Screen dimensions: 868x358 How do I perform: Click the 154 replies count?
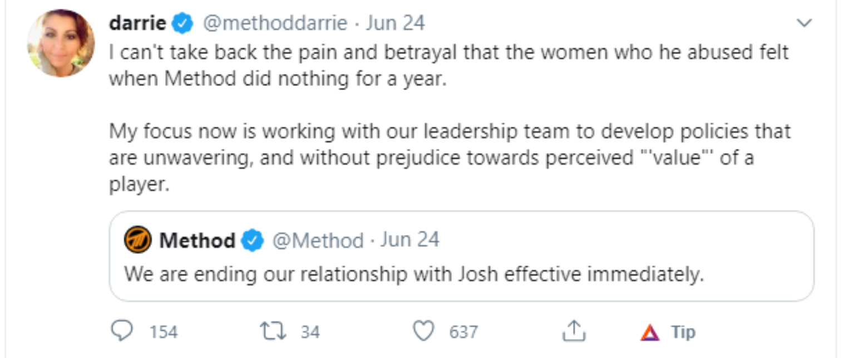[x=164, y=332]
